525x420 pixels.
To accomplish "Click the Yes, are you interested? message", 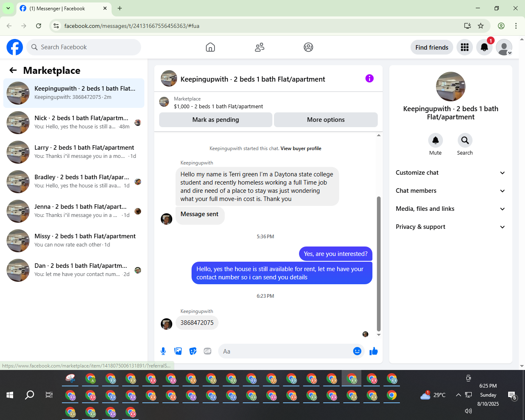I will coord(336,254).
